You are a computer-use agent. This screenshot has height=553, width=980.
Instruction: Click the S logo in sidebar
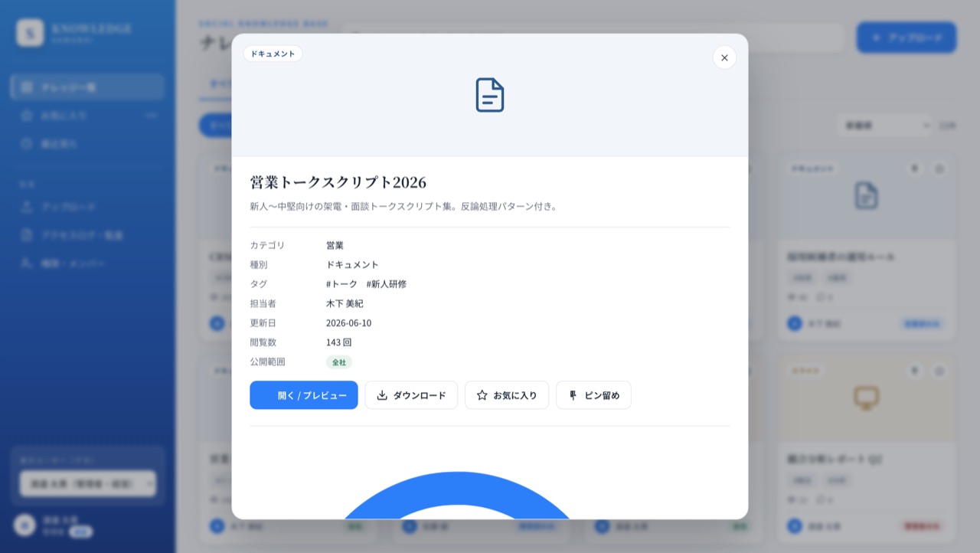(30, 32)
